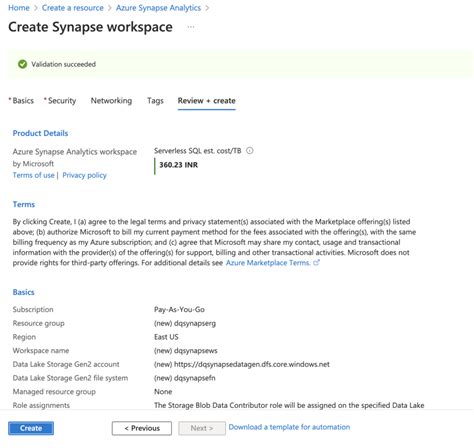474x448 pixels.
Task: Open the Create a resource breadcrumb
Action: [73, 8]
